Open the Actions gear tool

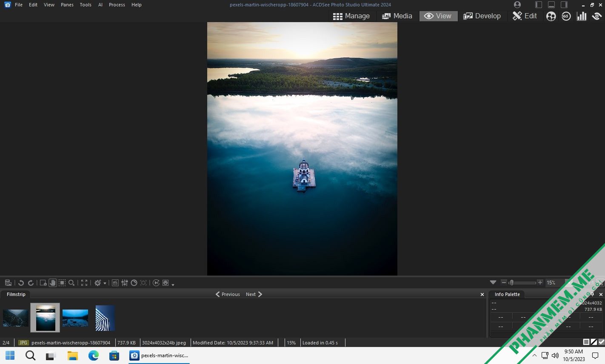click(x=98, y=283)
